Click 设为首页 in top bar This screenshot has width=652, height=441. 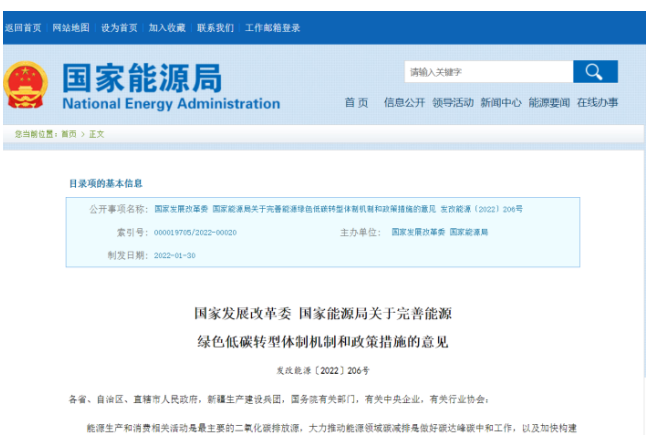pos(119,28)
